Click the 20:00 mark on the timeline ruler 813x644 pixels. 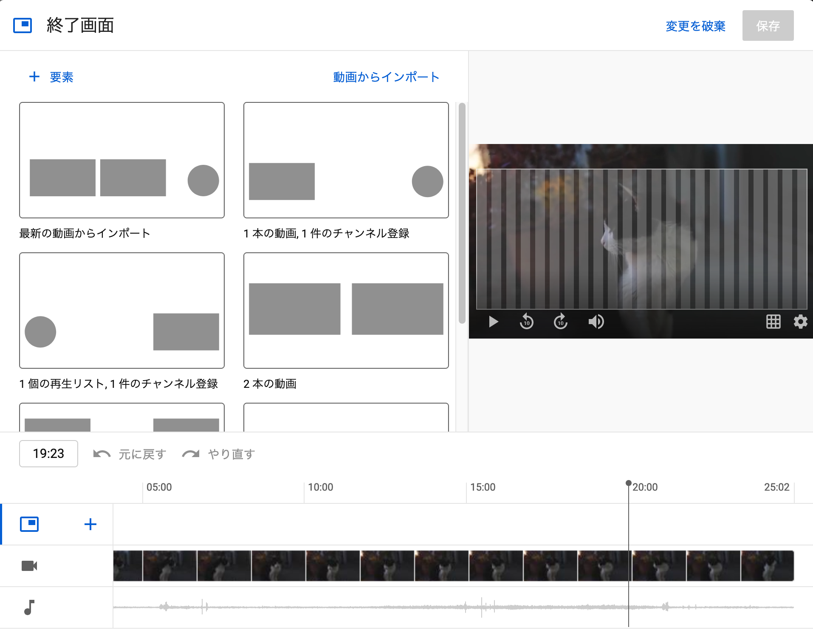[x=645, y=487]
